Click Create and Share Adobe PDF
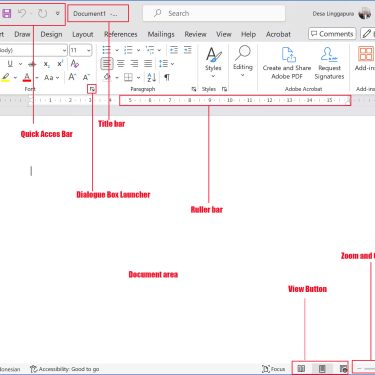 point(287,63)
